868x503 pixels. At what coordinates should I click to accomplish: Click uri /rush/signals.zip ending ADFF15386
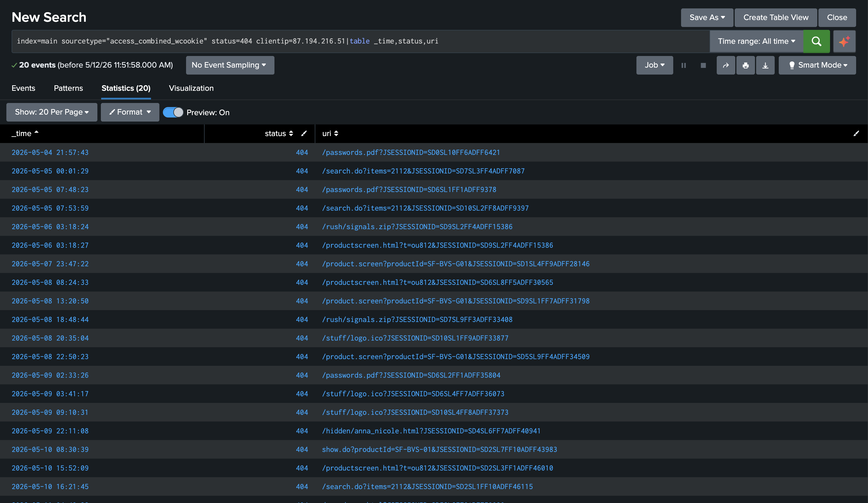[x=417, y=227]
